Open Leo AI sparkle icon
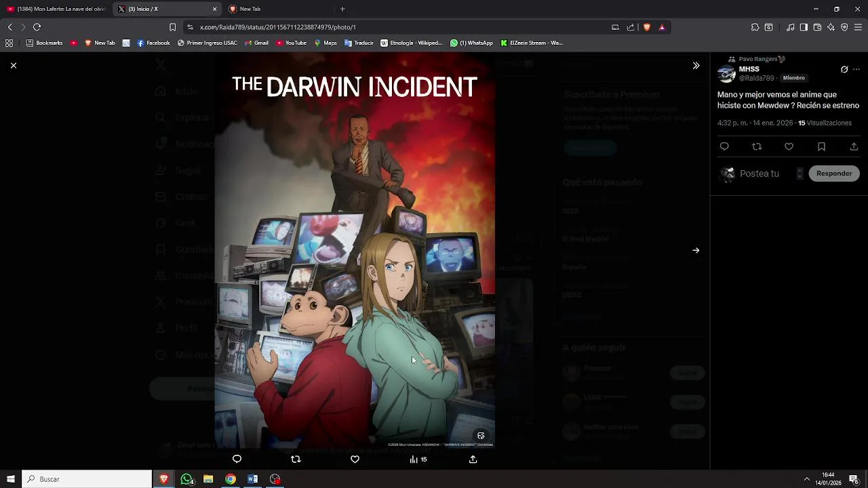The width and height of the screenshot is (868, 488). tap(831, 27)
